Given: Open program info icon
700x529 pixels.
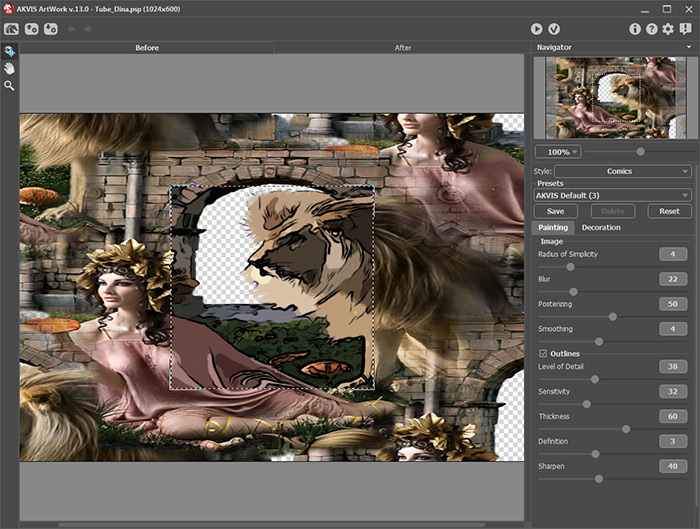Looking at the screenshot, I should [635, 29].
